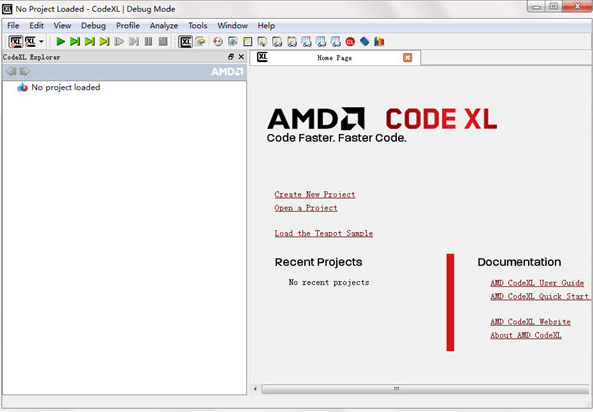
Task: Open the dropdown arrow beside the XL mode icons
Action: click(41, 42)
